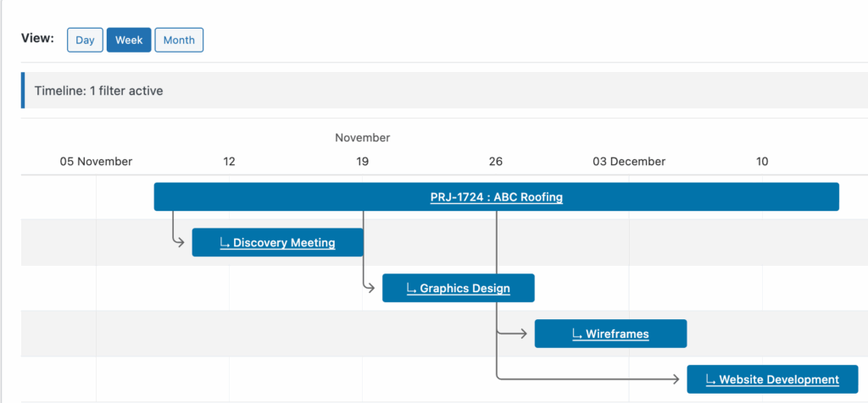868x403 pixels.
Task: Click subtask arrow icon in Graphics Design
Action: (412, 289)
